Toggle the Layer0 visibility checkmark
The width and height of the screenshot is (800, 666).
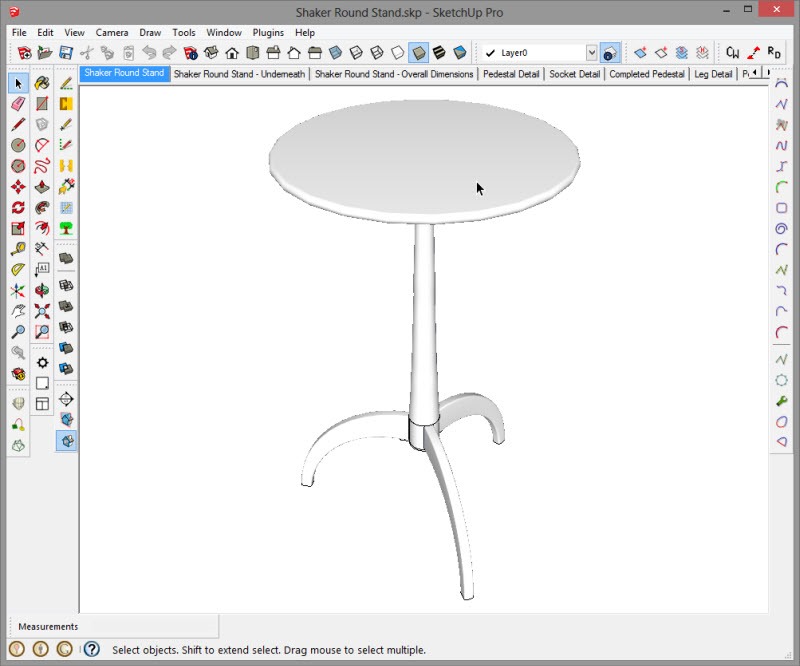pos(490,53)
